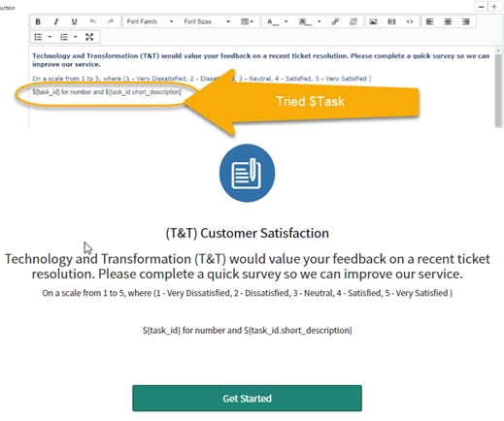Toggle bold formatting in the editor toolbar
The width and height of the screenshot is (504, 421).
tap(38, 21)
